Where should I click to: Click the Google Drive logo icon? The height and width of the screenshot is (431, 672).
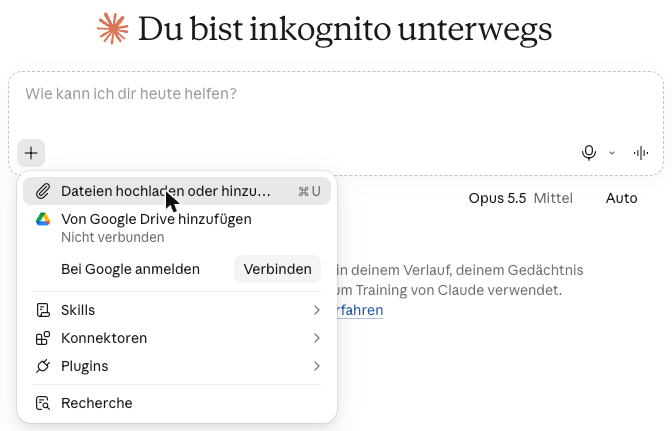pyautogui.click(x=43, y=219)
